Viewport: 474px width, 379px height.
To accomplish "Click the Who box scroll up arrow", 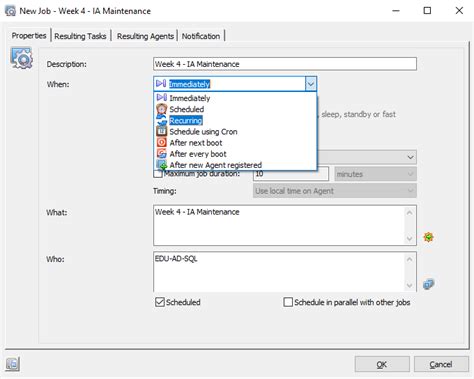I will pyautogui.click(x=410, y=259).
